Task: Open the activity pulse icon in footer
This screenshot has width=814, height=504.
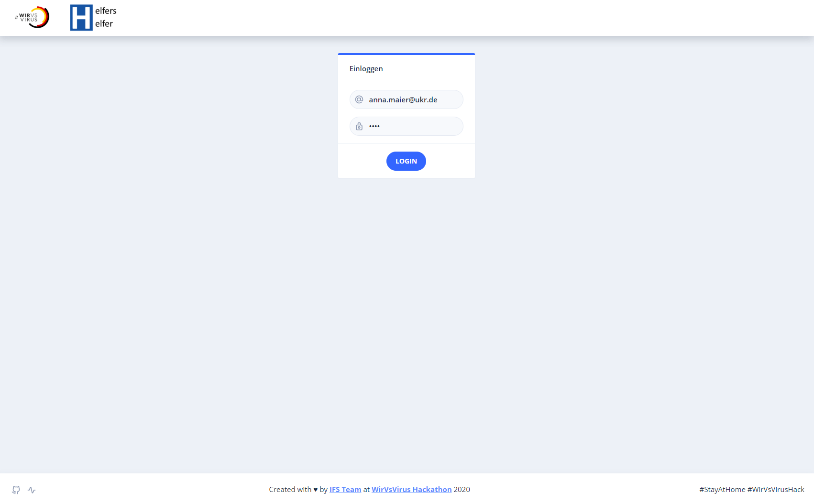Action: pyautogui.click(x=32, y=490)
